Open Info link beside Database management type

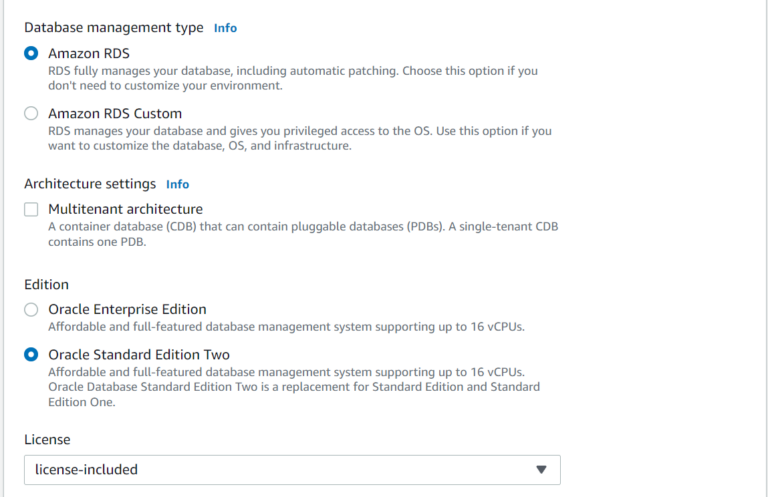[x=225, y=28]
